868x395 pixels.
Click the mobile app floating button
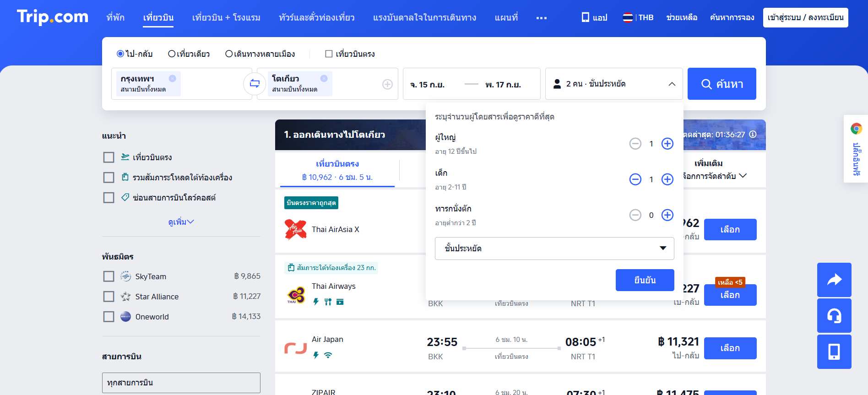[834, 352]
